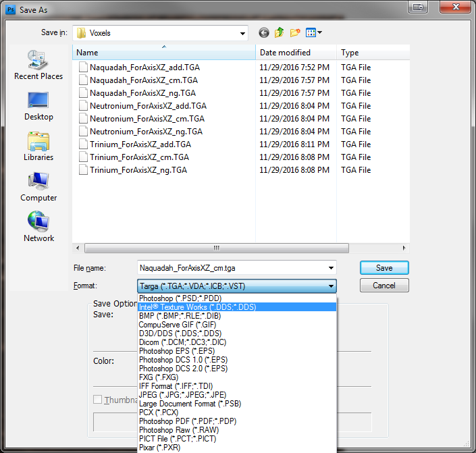The width and height of the screenshot is (476, 453).
Task: Open the title bar help-style button left of close
Action: (x=418, y=7)
